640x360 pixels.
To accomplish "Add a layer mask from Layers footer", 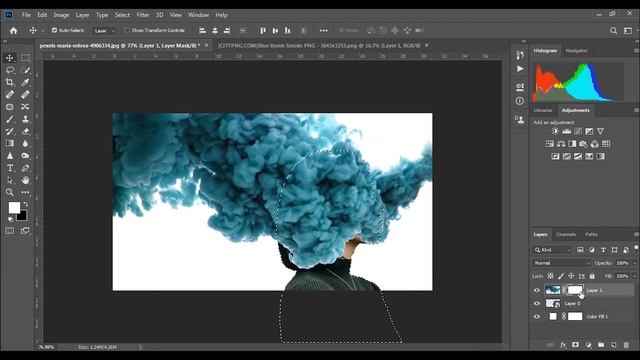I will pyautogui.click(x=576, y=345).
